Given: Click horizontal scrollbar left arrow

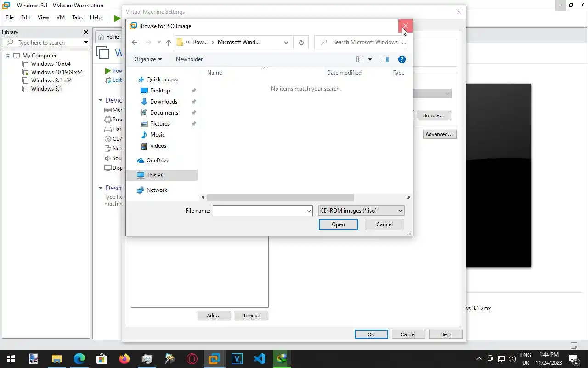Looking at the screenshot, I should (204, 197).
